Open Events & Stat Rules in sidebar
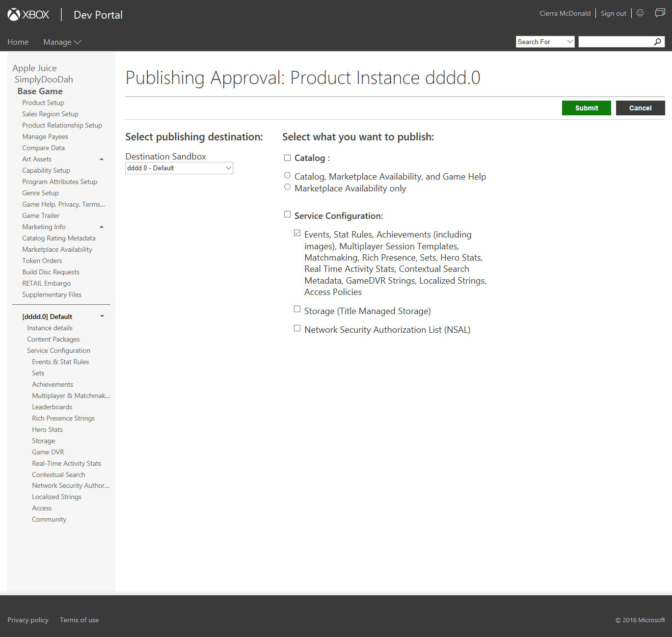Image resolution: width=672 pixels, height=637 pixels. (60, 362)
